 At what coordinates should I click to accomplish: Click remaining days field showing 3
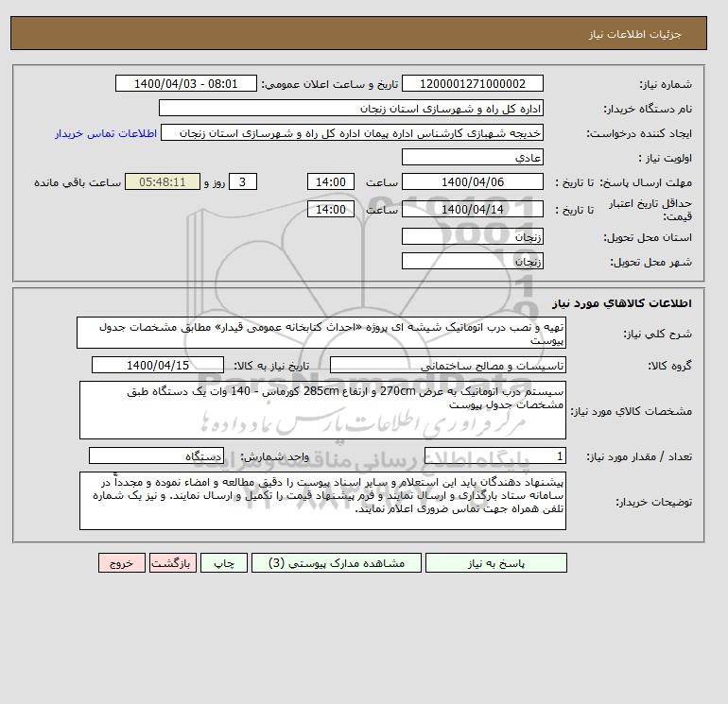(x=243, y=182)
